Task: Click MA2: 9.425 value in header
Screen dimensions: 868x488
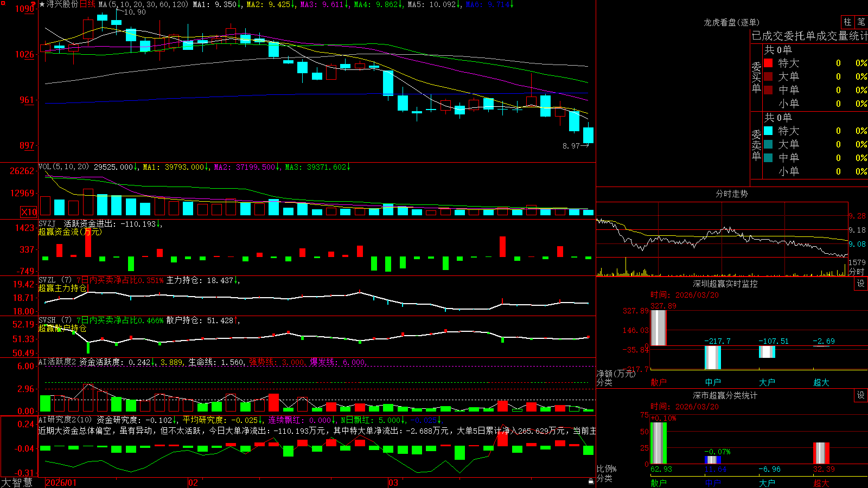Action: pyautogui.click(x=271, y=4)
